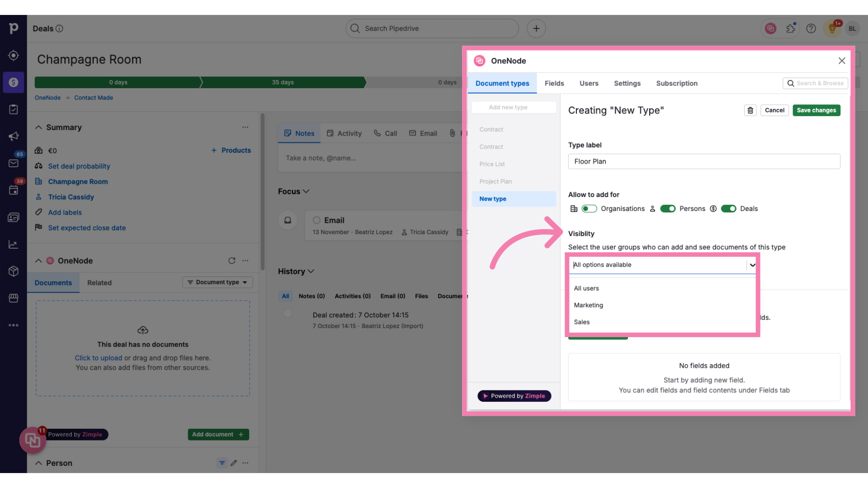This screenshot has height=488, width=868.
Task: Click Set deal probability link
Action: tap(79, 166)
